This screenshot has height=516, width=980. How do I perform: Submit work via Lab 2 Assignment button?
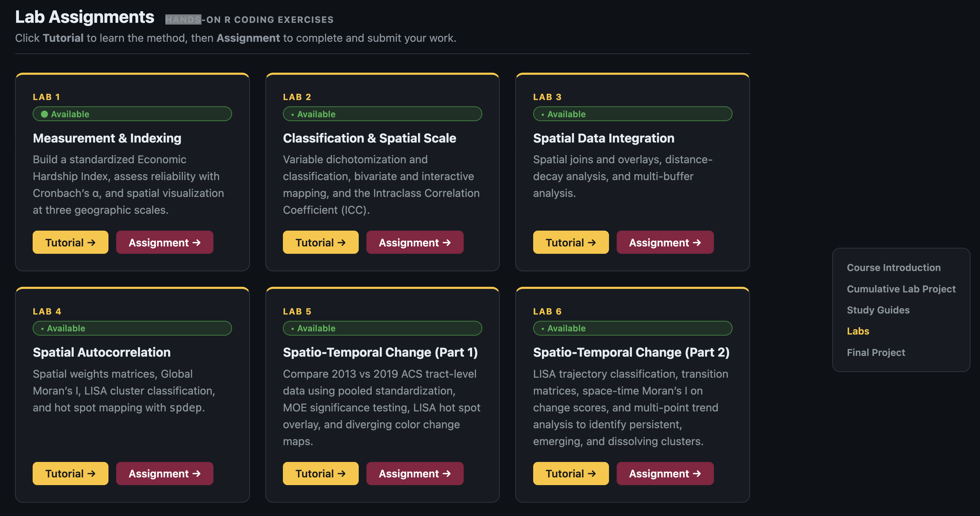click(x=414, y=242)
